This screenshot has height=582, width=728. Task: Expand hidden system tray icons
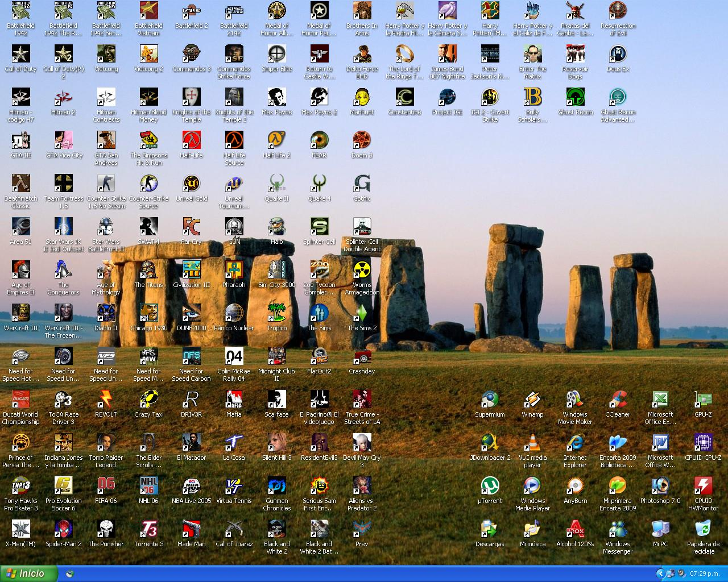660,573
